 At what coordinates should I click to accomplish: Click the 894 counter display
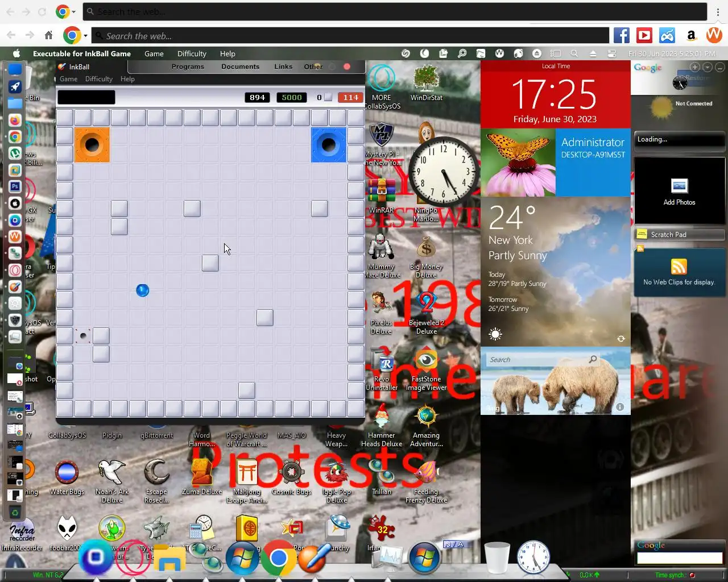(257, 97)
